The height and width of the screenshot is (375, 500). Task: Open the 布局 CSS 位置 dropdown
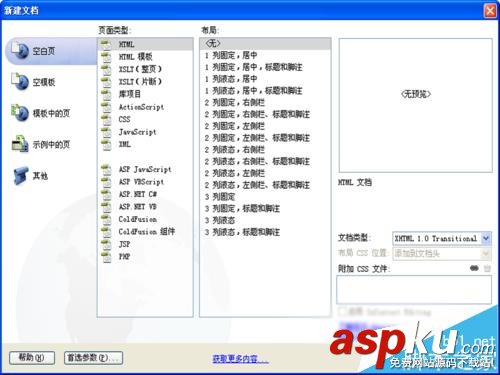(442, 254)
